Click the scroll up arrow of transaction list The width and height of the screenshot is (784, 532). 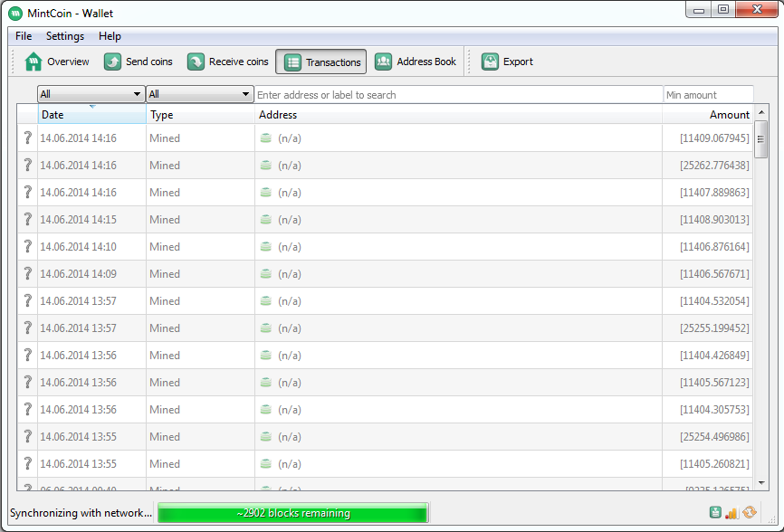(761, 112)
